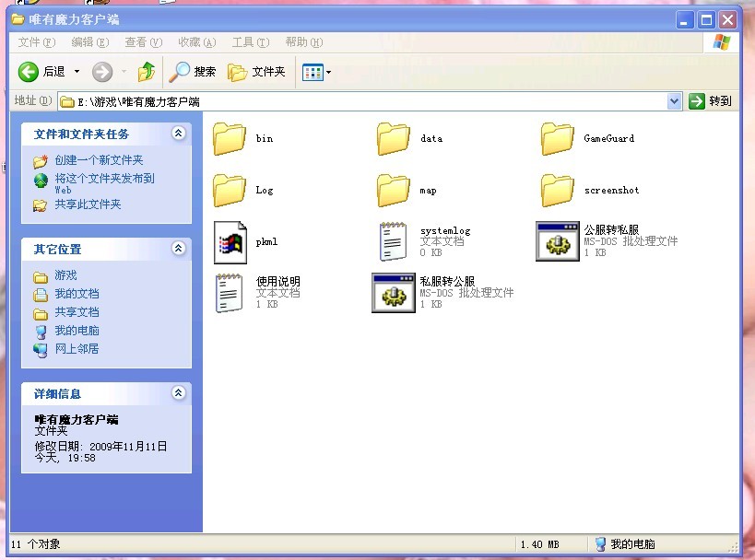Open the 帮助(H) menu
Screen dimensions: 755x560
[304, 42]
